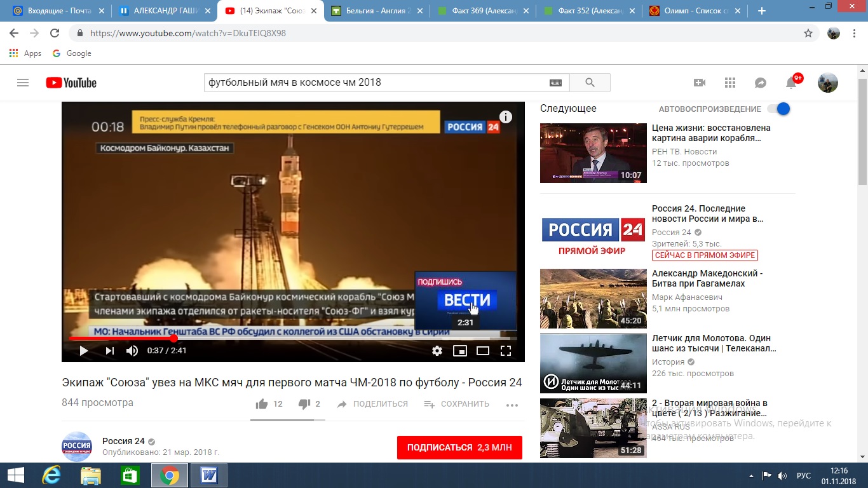Screen dimensions: 868x488
Task: Open more actions three-dot menu
Action: (512, 405)
